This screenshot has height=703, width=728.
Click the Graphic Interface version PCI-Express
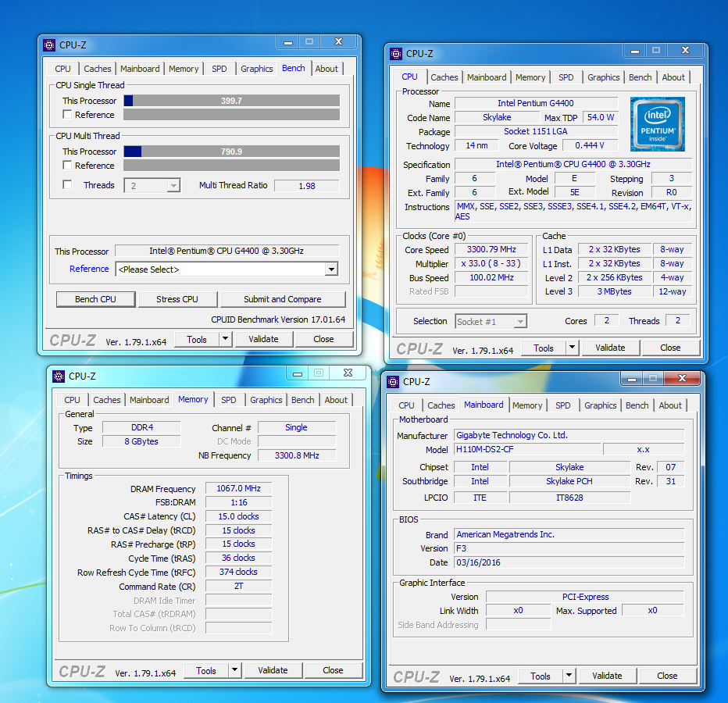coord(585,597)
